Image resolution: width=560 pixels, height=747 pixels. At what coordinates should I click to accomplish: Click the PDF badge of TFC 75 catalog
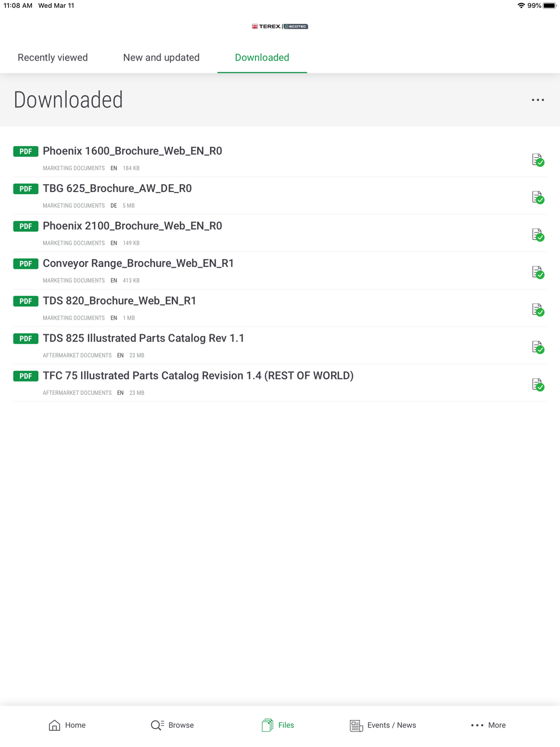[x=26, y=376]
